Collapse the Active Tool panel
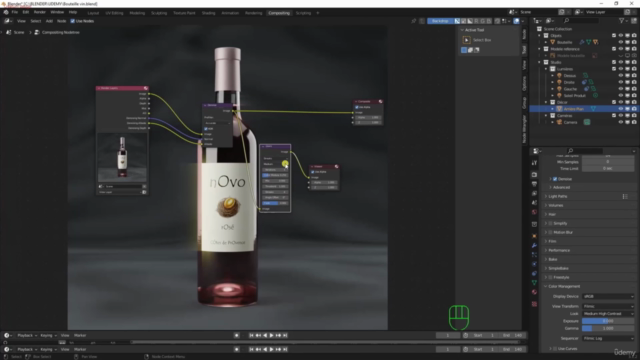The height and width of the screenshot is (360, 640). pyautogui.click(x=462, y=30)
